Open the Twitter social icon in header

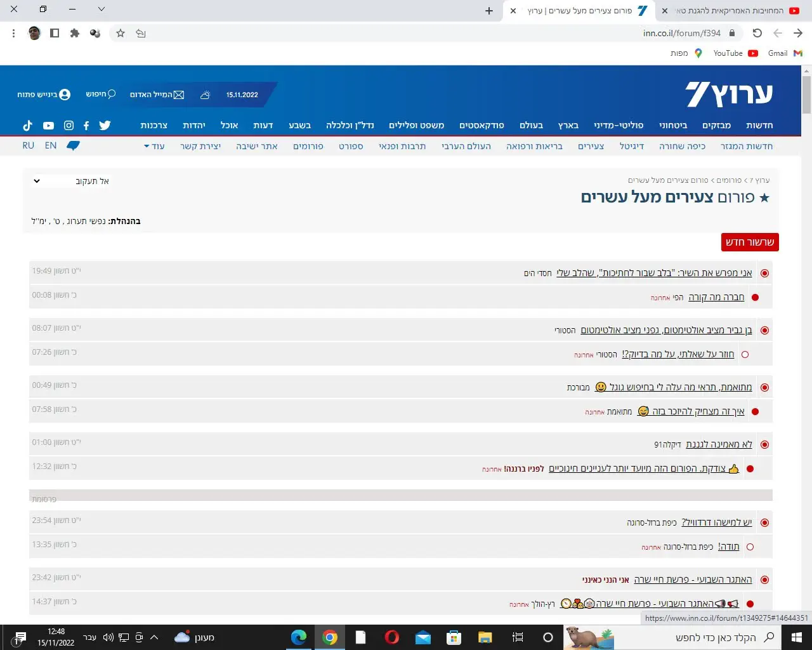pyautogui.click(x=105, y=126)
